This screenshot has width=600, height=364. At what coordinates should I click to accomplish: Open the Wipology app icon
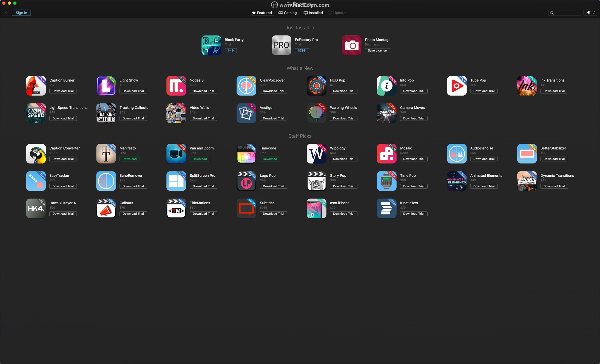[316, 154]
